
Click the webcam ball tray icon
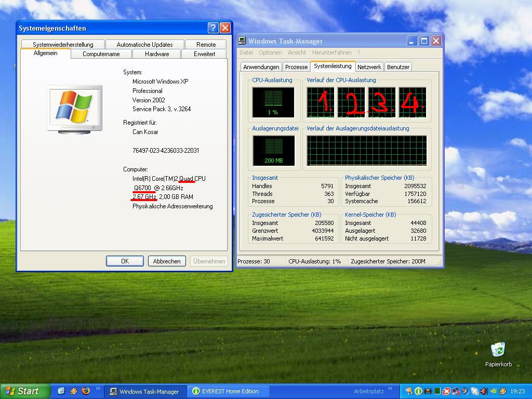465,391
